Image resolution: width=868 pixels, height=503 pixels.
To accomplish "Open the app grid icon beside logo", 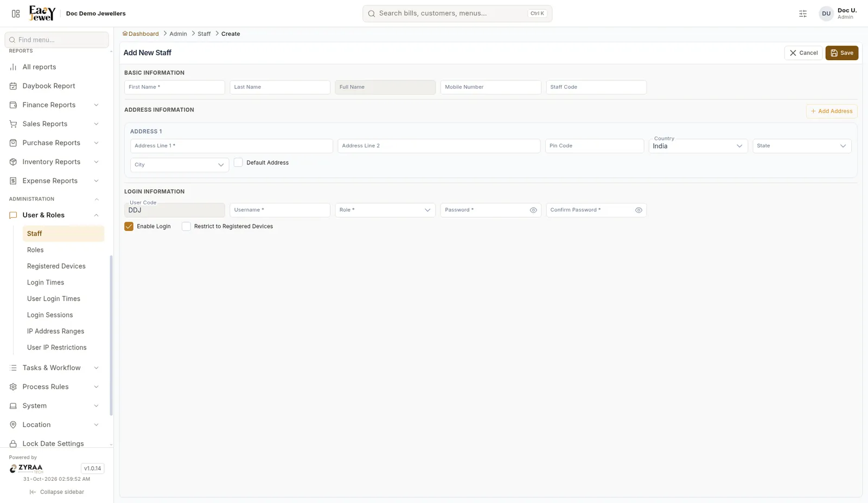I will click(x=16, y=14).
